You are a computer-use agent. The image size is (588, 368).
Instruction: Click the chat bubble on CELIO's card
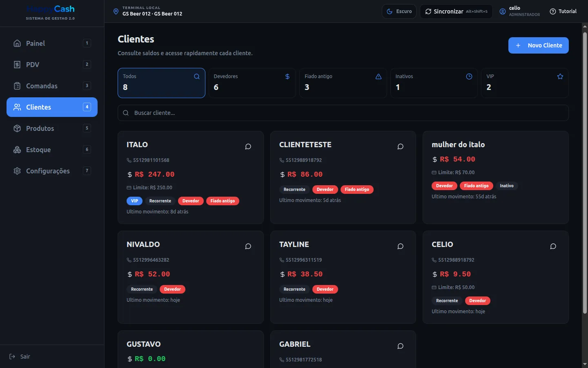pyautogui.click(x=553, y=246)
